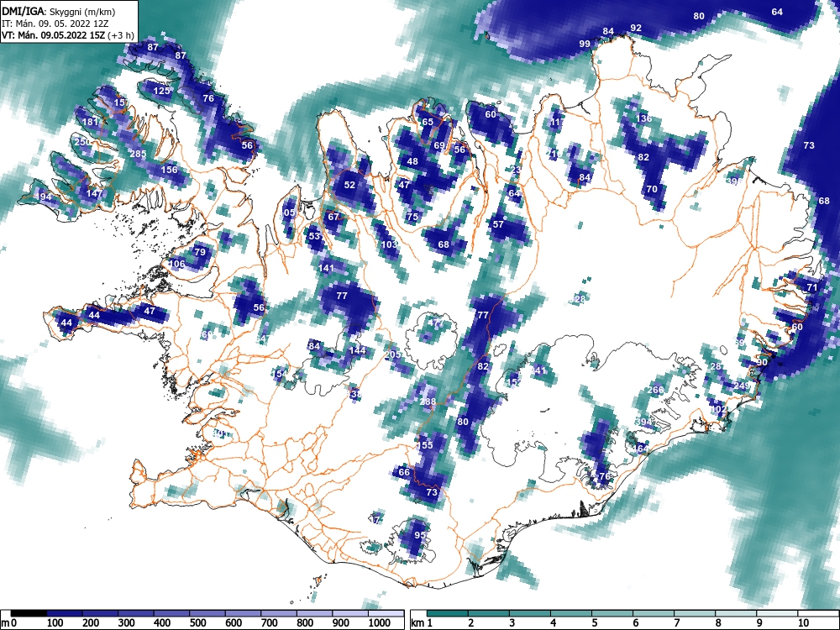Click the visibility value 144

pos(357,350)
